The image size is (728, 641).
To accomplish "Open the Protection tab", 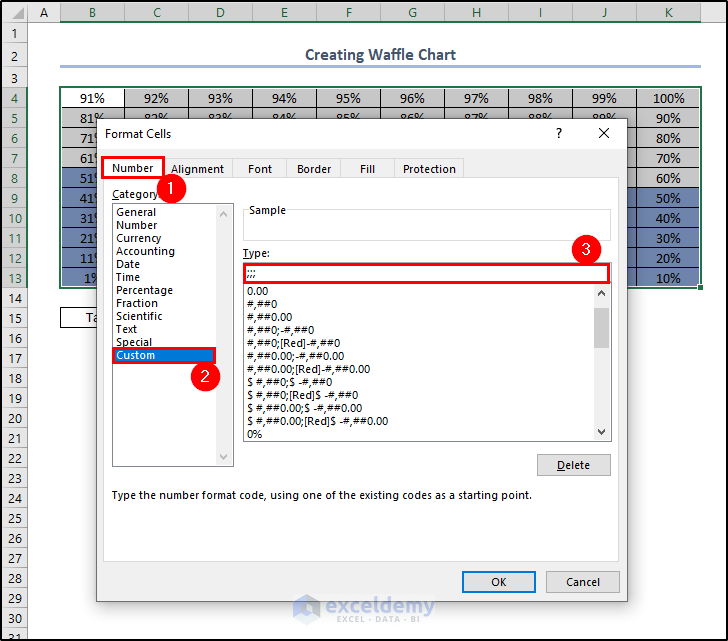I will (x=429, y=169).
